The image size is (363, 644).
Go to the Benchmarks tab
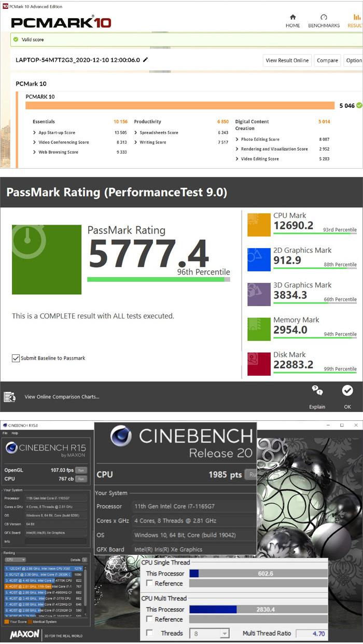click(x=324, y=21)
